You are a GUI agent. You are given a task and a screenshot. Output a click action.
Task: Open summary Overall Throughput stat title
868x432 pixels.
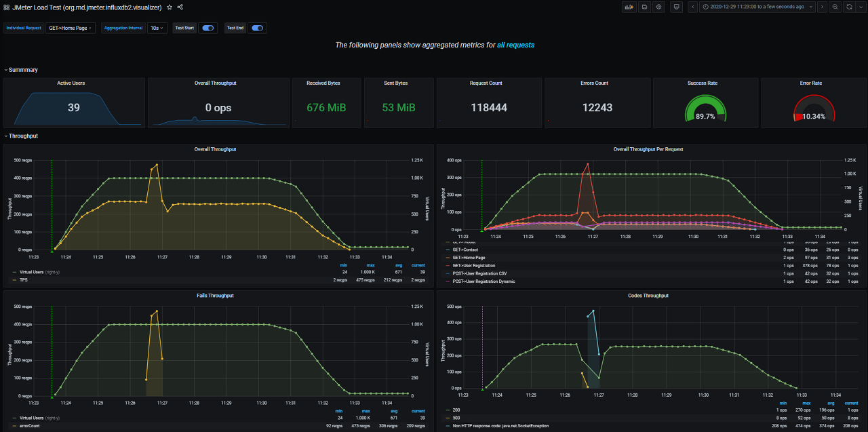216,83
